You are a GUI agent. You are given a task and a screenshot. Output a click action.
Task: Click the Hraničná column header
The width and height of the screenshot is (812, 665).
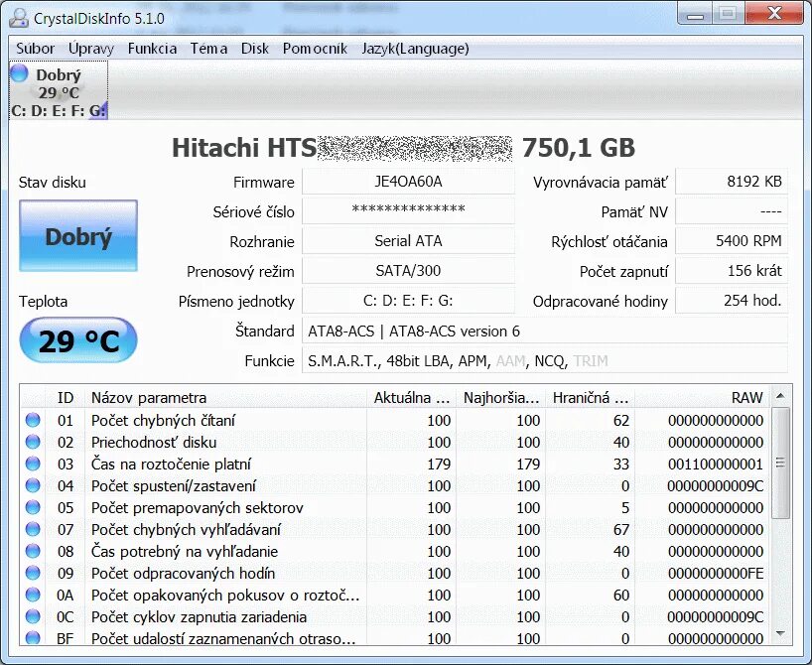[x=591, y=398]
